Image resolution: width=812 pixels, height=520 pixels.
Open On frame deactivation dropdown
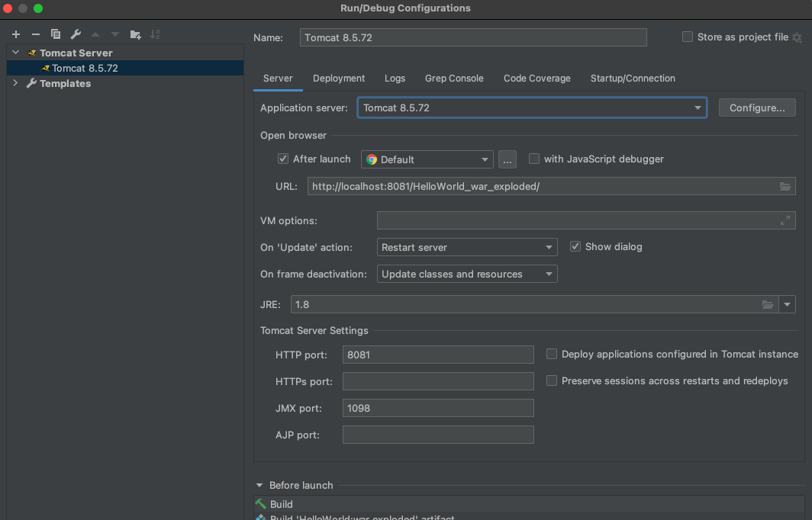[467, 274]
